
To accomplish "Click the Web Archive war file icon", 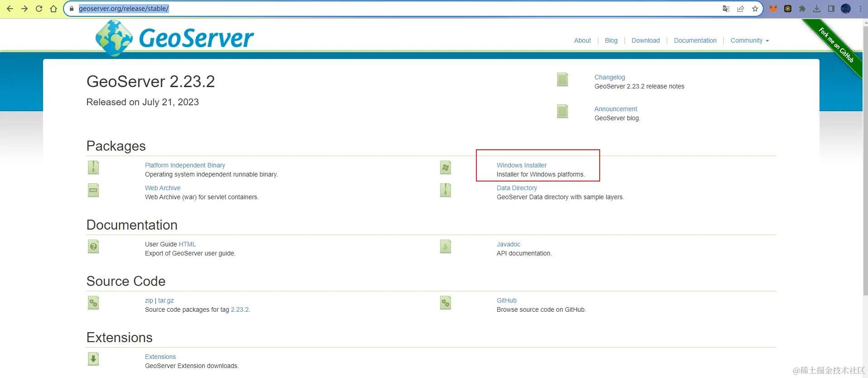I will [93, 190].
